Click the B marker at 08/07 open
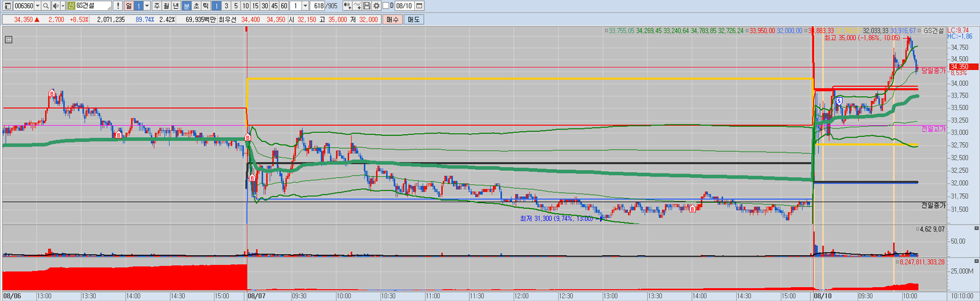The image size is (980, 301). pos(248,138)
